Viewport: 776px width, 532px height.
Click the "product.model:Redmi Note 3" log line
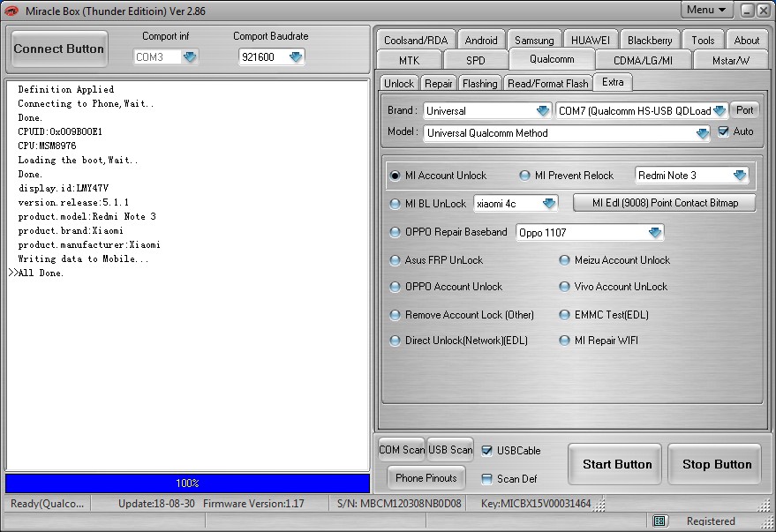click(87, 216)
